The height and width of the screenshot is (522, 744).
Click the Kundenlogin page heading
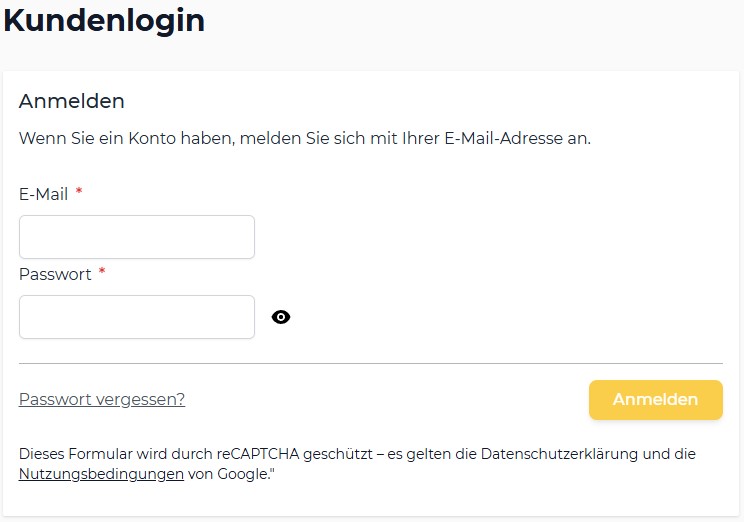click(104, 21)
